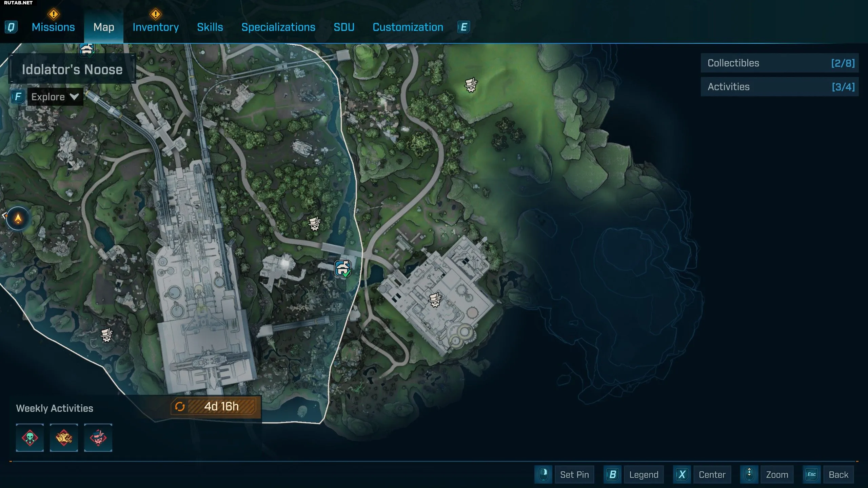This screenshot has width=868, height=488.
Task: Select the orange beast weekly activity
Action: tap(64, 438)
